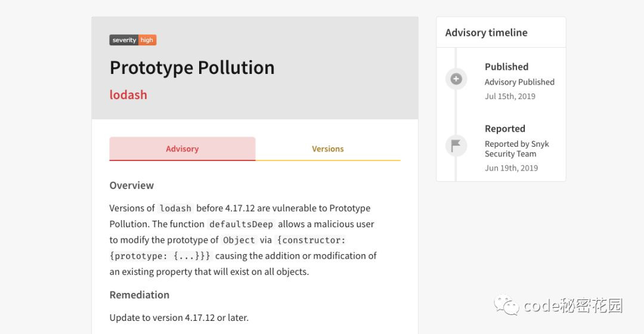Click the Remediation section heading
The height and width of the screenshot is (334, 644).
[140, 295]
